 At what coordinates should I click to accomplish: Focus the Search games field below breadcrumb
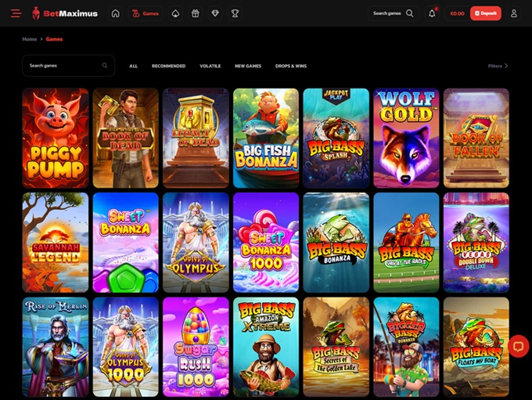pos(64,66)
